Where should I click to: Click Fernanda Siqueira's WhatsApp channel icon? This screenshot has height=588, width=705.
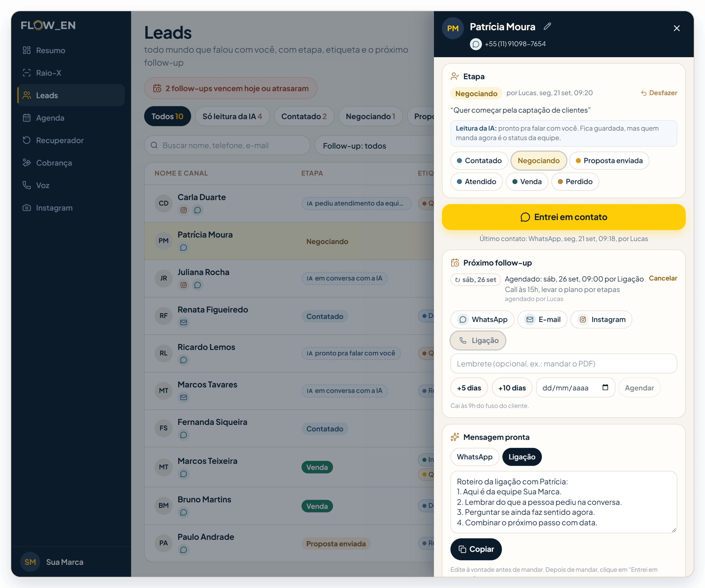[183, 435]
